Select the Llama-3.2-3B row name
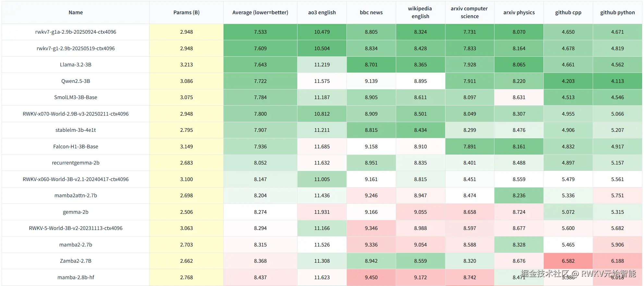The height and width of the screenshot is (286, 644). pos(76,65)
